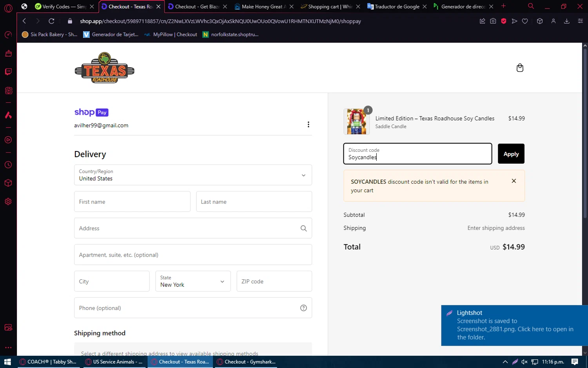The image size is (588, 368).
Task: Click the send flow arrow icon
Action: tap(514, 21)
